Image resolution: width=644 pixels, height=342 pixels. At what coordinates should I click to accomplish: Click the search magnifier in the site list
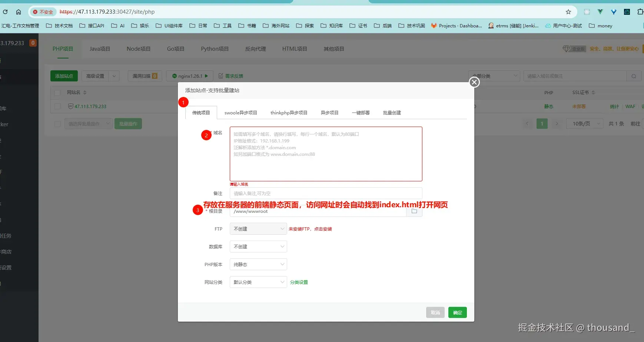click(x=634, y=76)
